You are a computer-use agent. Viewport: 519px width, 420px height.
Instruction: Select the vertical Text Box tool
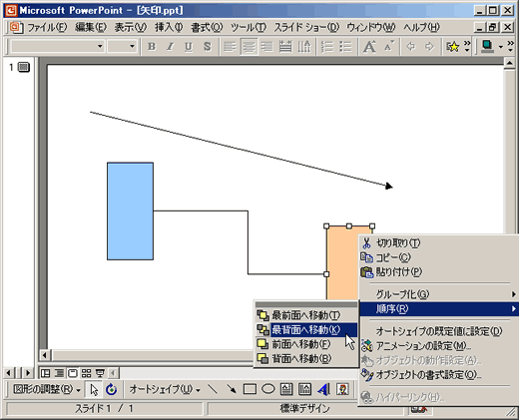click(304, 389)
